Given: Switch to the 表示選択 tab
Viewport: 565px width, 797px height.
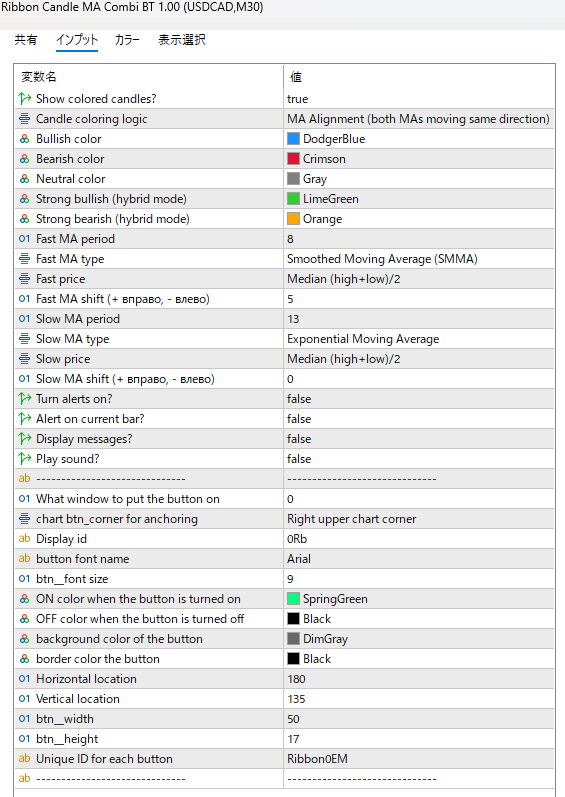Looking at the screenshot, I should 182,40.
